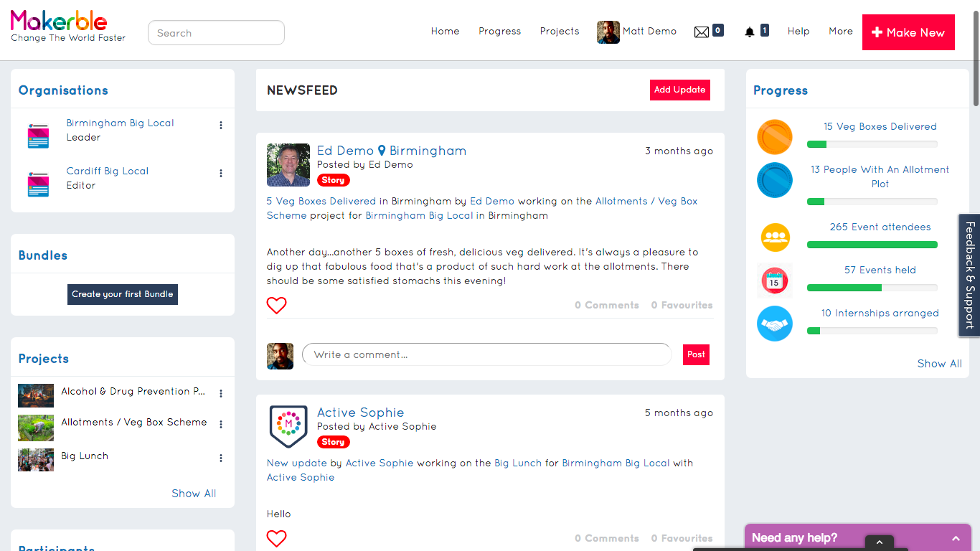Open Active Sophie profile name heading
The height and width of the screenshot is (551, 980).
click(x=361, y=413)
